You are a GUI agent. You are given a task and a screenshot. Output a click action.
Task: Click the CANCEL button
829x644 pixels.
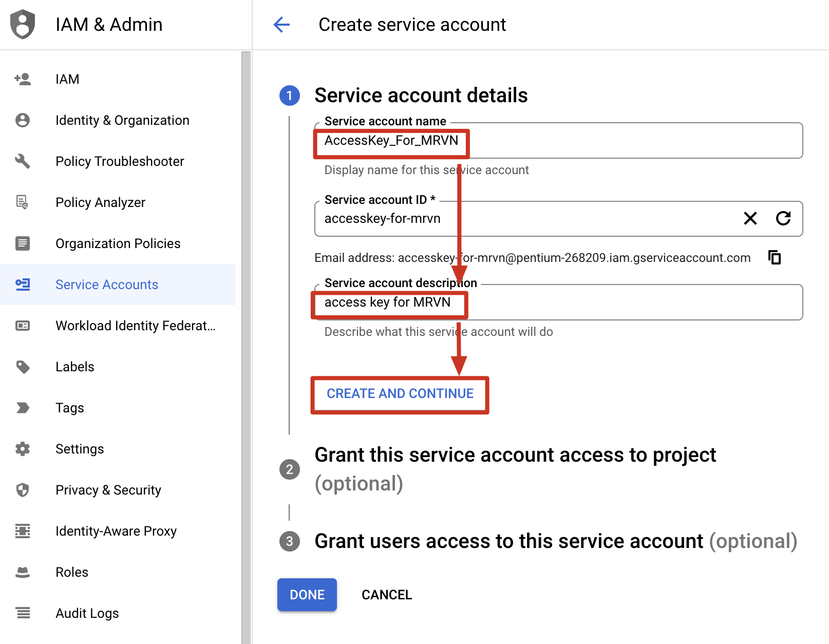pos(387,595)
